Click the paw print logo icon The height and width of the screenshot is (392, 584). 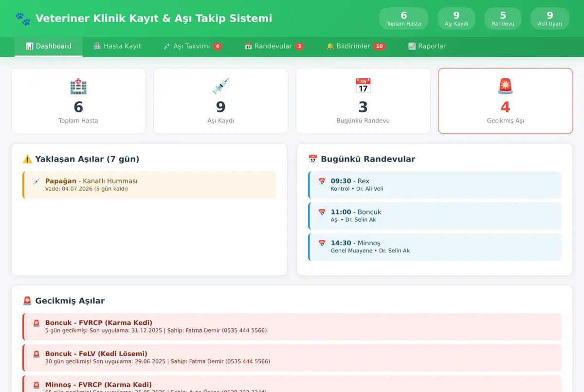pos(23,18)
